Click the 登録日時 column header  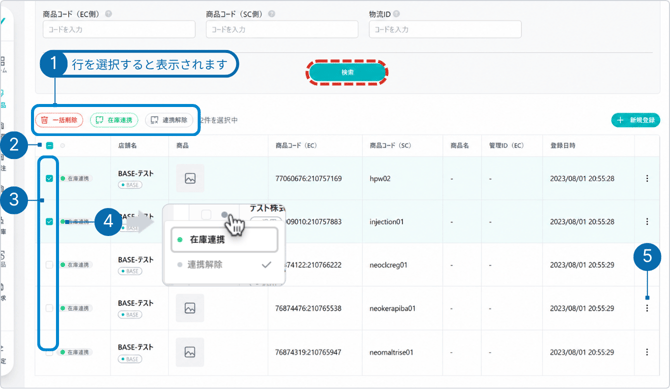[x=563, y=146]
